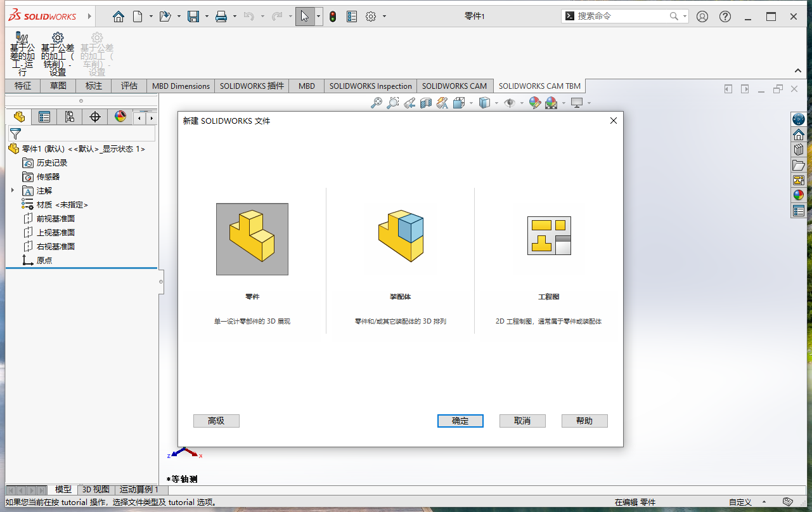Switch to the SOLIDWORKS 插件 tab
The width and height of the screenshot is (812, 512).
pos(252,86)
